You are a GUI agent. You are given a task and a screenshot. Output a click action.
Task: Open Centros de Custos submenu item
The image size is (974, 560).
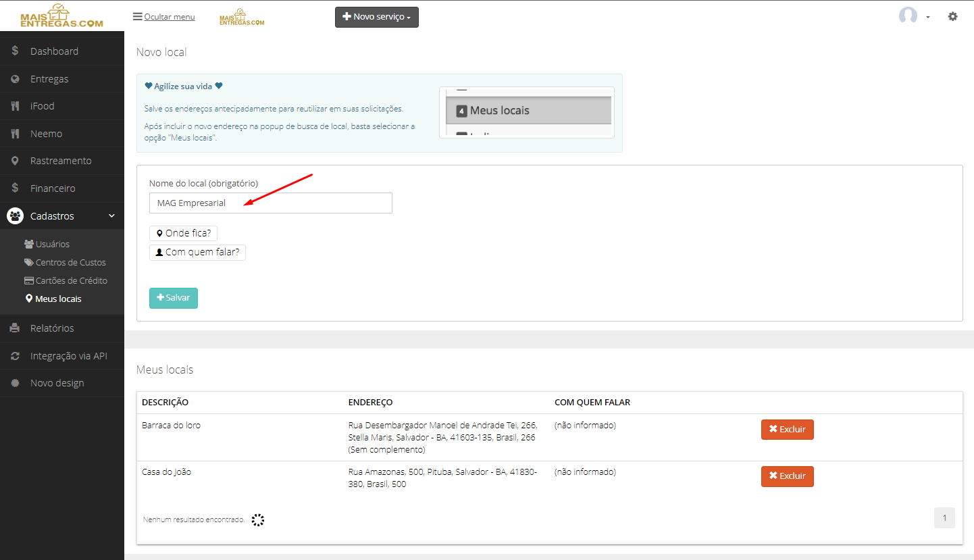[65, 262]
